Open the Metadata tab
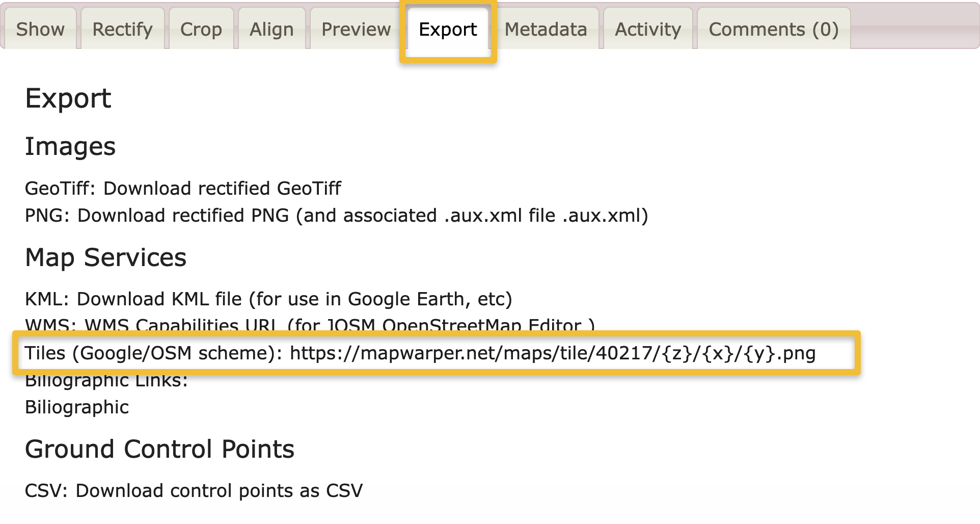980x524 pixels. point(545,29)
